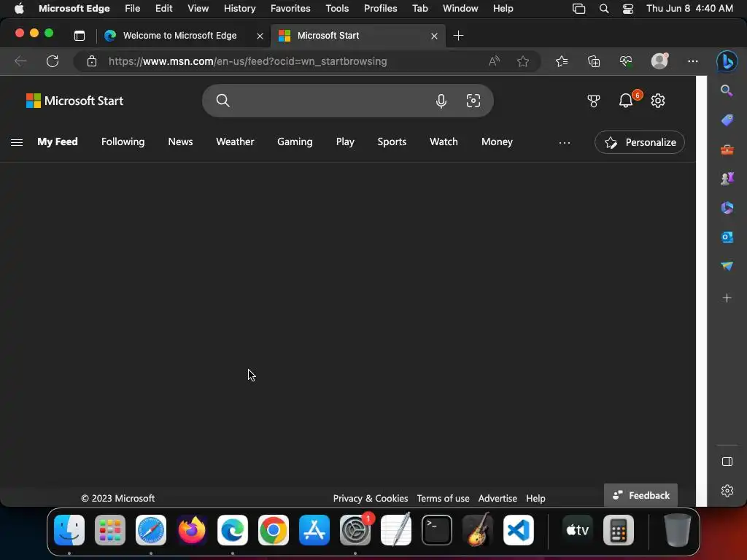View site information lock icon
Image resolution: width=747 pixels, height=560 pixels.
coord(91,61)
